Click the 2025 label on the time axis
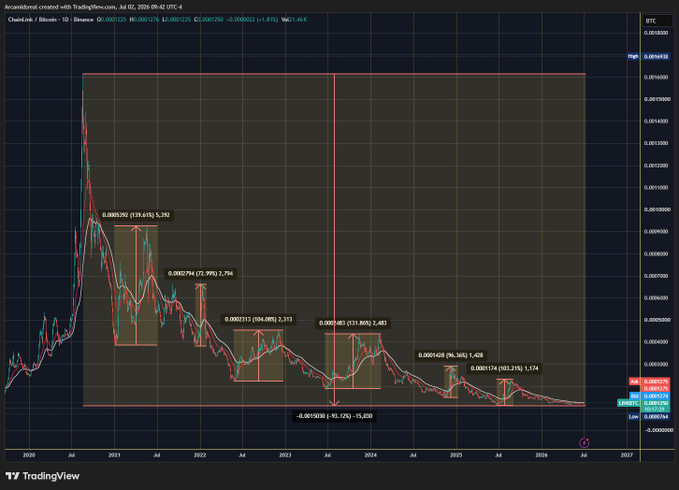 (x=456, y=455)
